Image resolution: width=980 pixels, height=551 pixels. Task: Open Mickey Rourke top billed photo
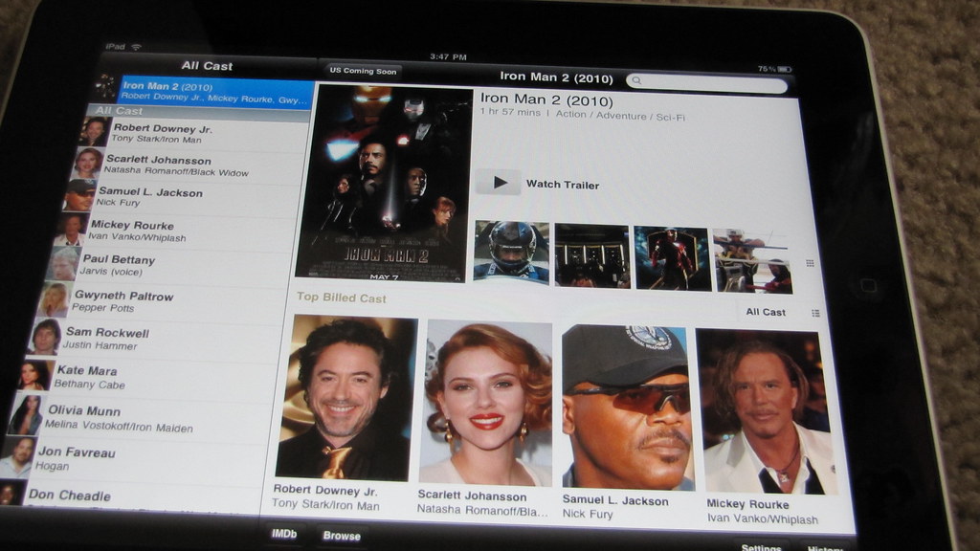[x=767, y=411]
